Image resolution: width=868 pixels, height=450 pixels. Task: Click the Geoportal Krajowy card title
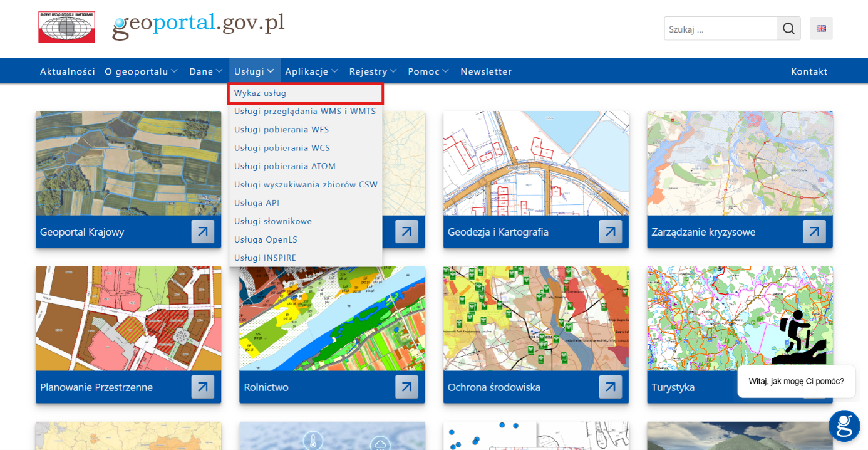pos(82,232)
